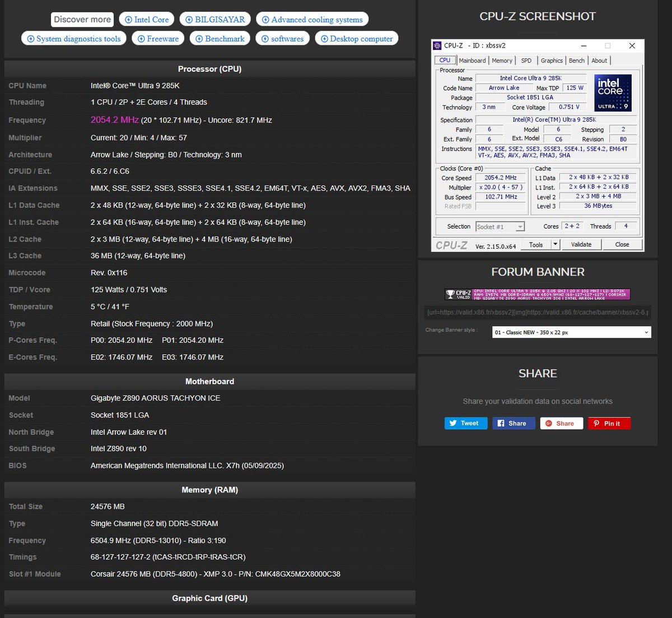Click the Pinterest icon on the Pin it button
Screen dimensions: 672x618
point(597,423)
